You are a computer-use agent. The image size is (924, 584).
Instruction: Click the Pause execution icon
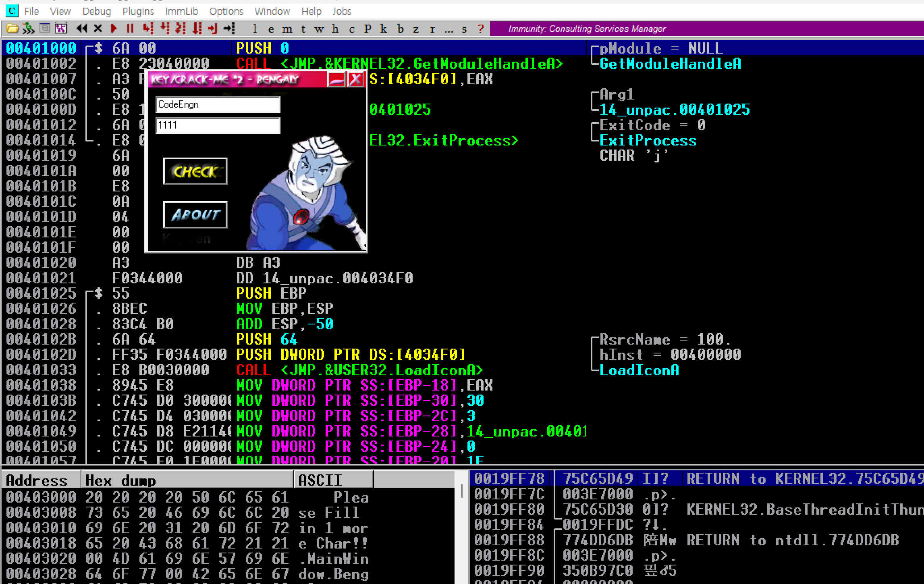pos(130,29)
